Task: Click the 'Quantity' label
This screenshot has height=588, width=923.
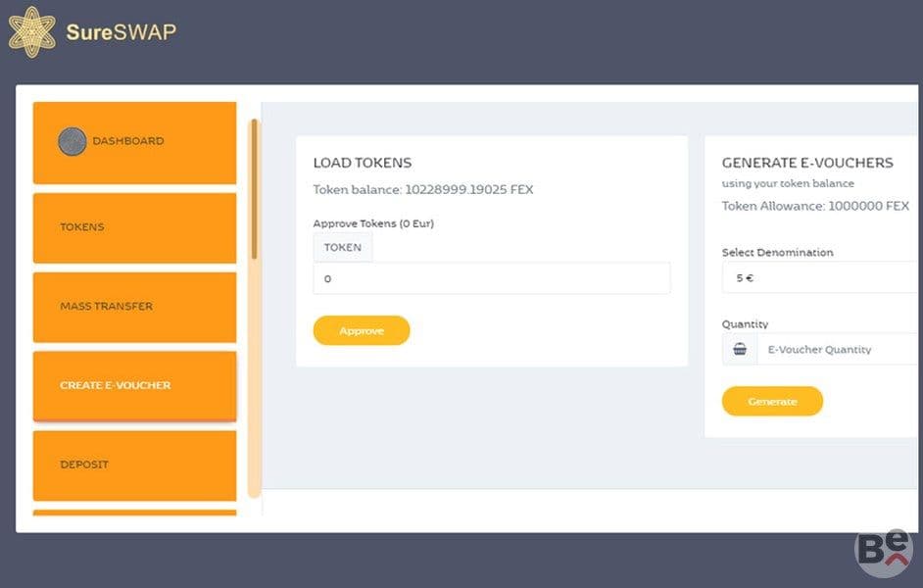Action: (745, 324)
